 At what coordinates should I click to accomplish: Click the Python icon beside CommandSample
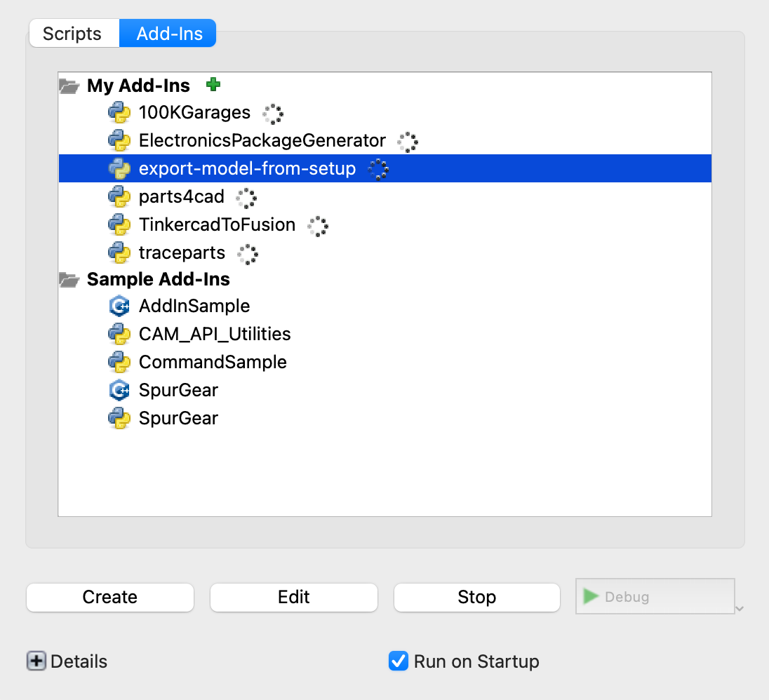(x=119, y=363)
